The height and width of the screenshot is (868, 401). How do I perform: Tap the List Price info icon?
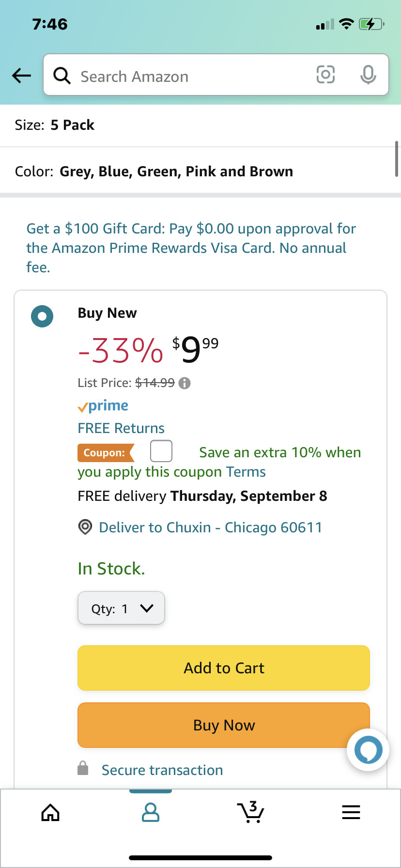coord(185,383)
